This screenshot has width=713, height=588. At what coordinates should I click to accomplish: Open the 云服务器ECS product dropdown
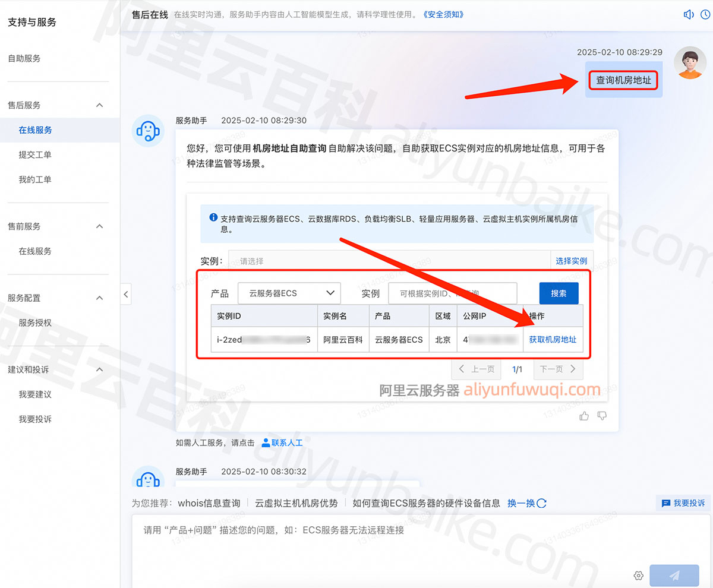pos(289,293)
